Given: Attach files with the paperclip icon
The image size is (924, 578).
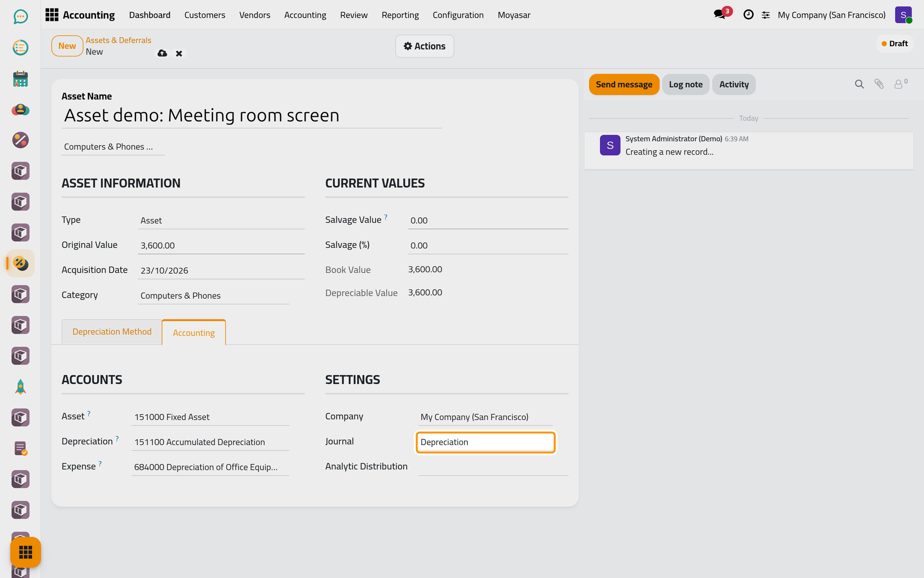Looking at the screenshot, I should [x=879, y=84].
